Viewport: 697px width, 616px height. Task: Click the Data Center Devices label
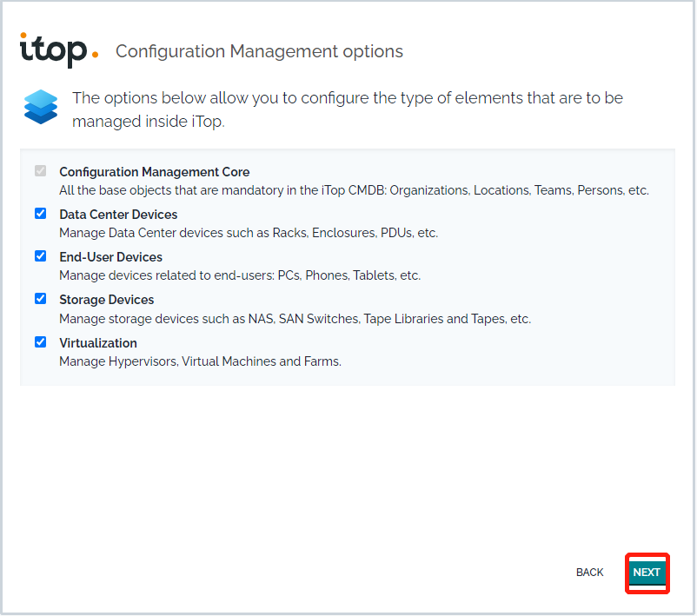click(118, 215)
